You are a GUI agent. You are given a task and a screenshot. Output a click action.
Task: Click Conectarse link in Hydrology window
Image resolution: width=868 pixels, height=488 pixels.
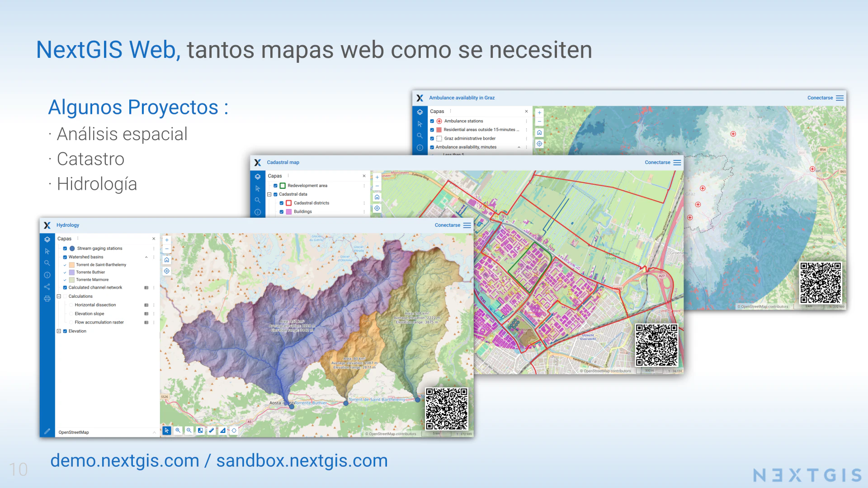pos(448,225)
